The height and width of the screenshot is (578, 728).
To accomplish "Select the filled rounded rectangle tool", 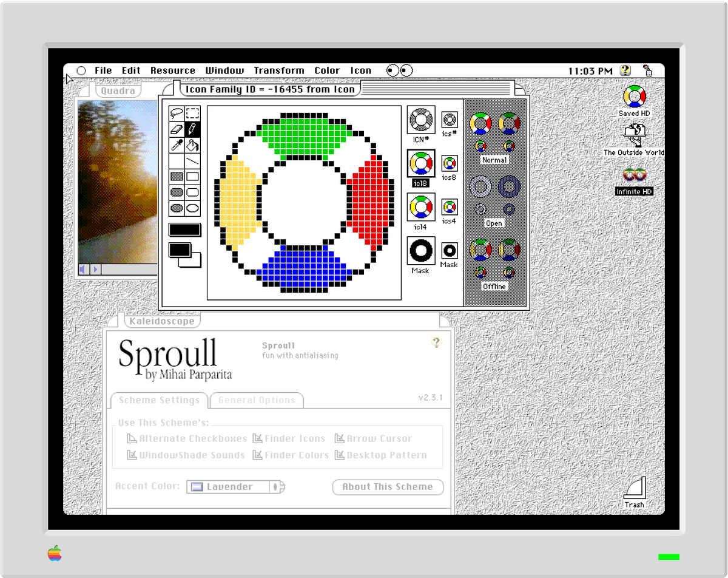I will (177, 192).
